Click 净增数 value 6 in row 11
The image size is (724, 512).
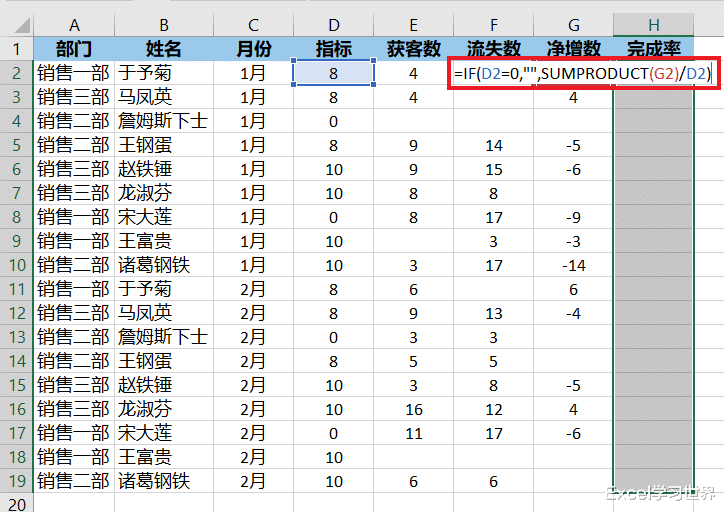click(573, 289)
